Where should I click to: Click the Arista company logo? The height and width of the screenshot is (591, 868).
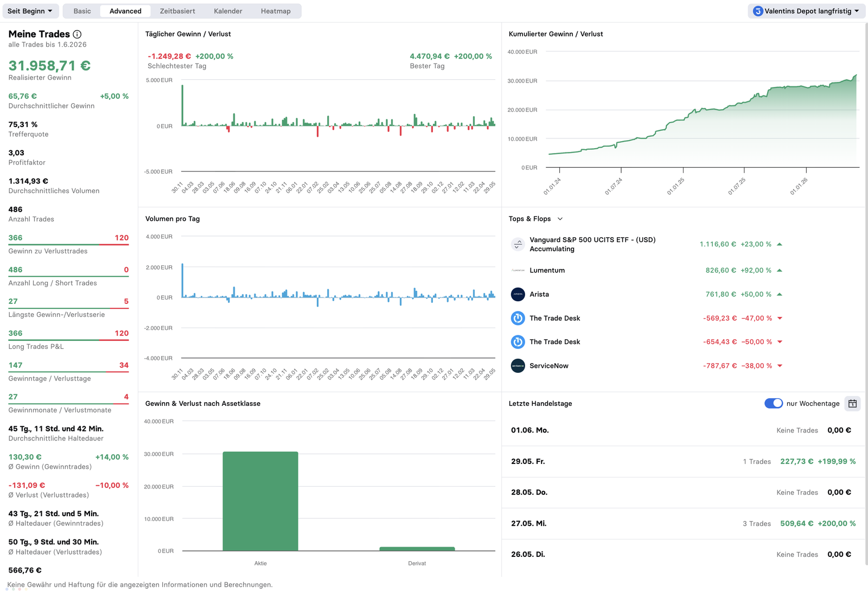pyautogui.click(x=518, y=294)
